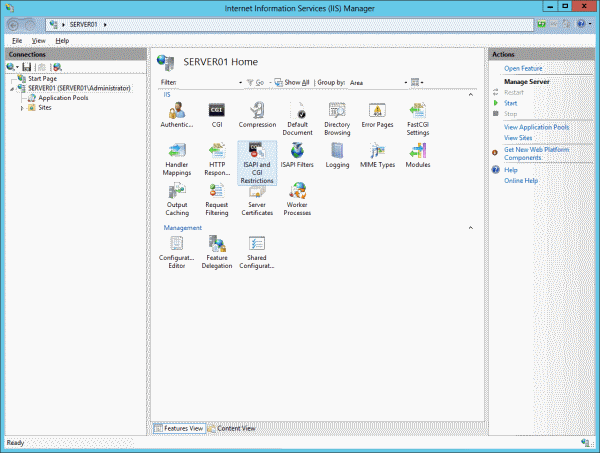Viewport: 600px width, 453px height.
Task: Click the save icon in Connections toolbar
Action: pos(26,67)
